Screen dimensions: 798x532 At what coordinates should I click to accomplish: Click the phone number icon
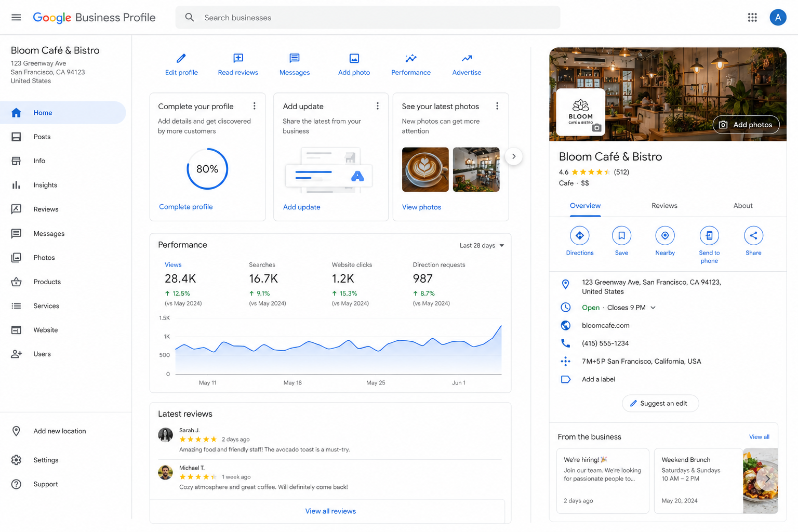point(566,343)
